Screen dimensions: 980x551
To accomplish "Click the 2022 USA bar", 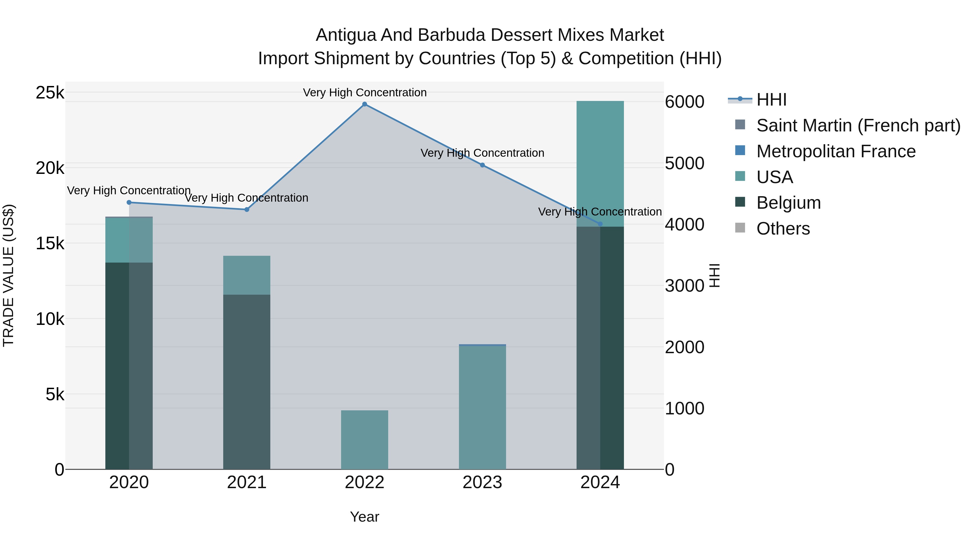I will click(365, 440).
